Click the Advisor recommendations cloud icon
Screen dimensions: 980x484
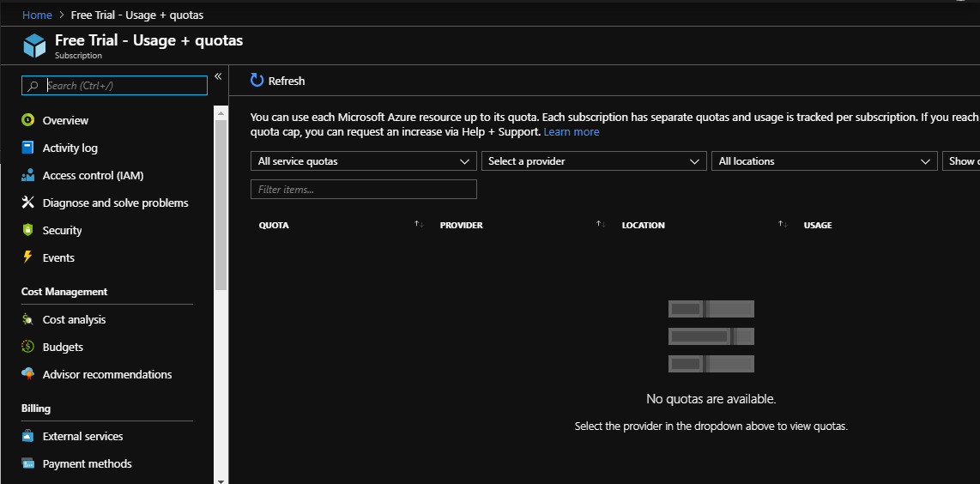27,374
